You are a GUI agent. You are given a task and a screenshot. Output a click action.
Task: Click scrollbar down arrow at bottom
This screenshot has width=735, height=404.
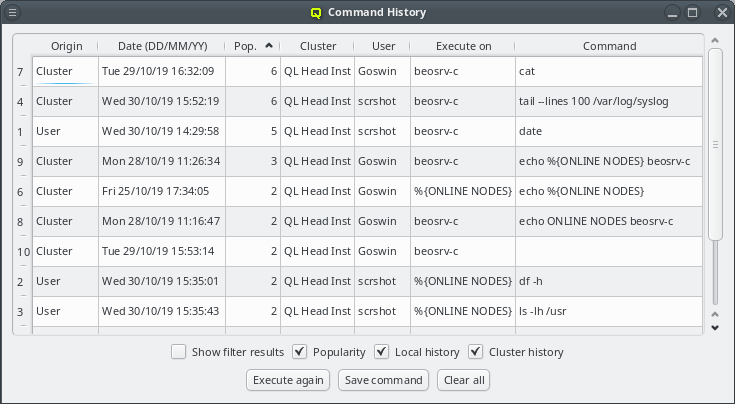coord(715,328)
